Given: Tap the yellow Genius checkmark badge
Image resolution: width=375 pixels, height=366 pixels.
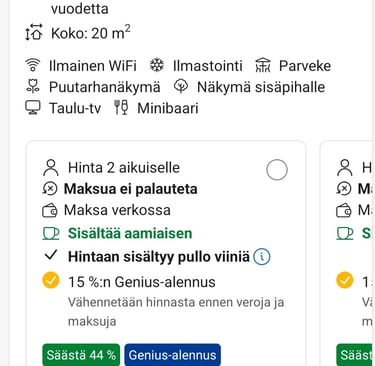Looking at the screenshot, I should pos(51,280).
